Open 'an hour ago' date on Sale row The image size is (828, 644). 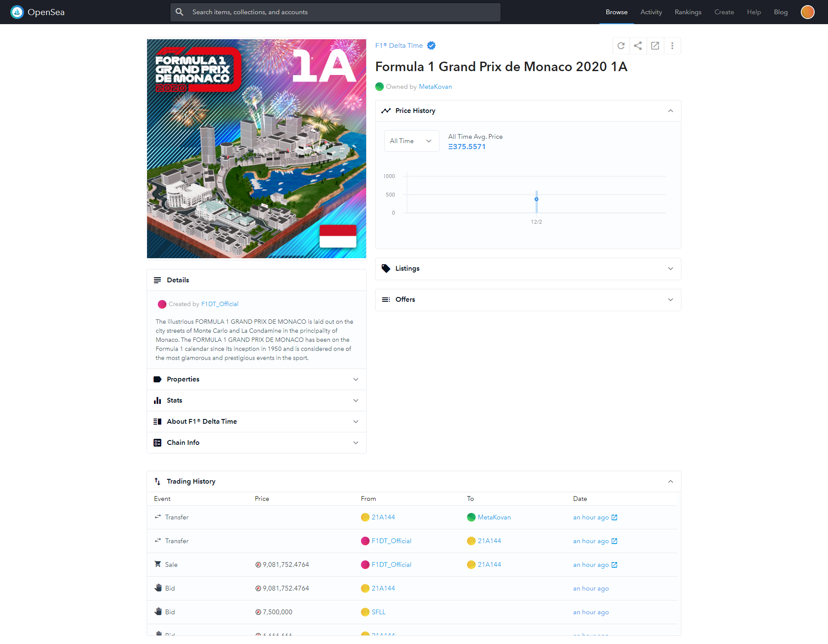click(x=591, y=565)
